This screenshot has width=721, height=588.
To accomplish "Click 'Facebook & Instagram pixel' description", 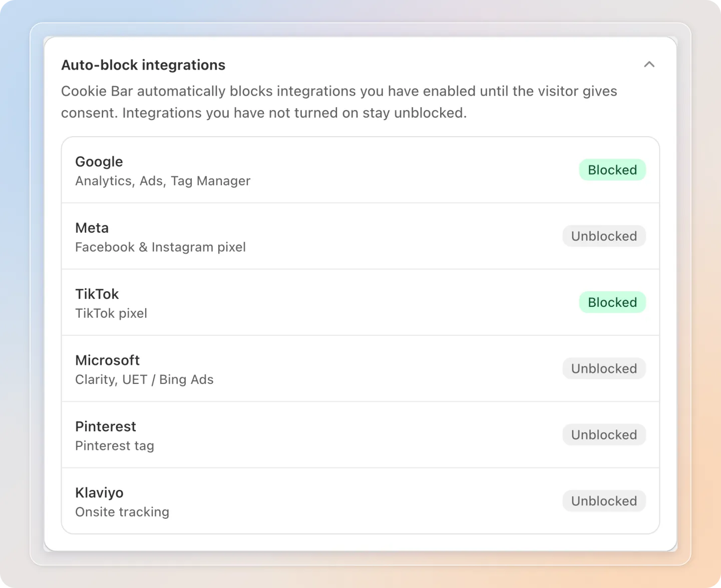I will (x=161, y=247).
